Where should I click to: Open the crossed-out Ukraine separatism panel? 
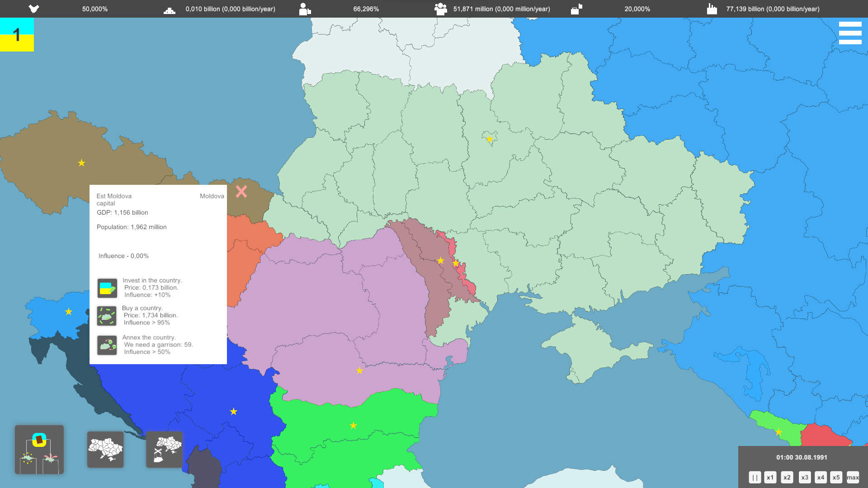point(164,450)
